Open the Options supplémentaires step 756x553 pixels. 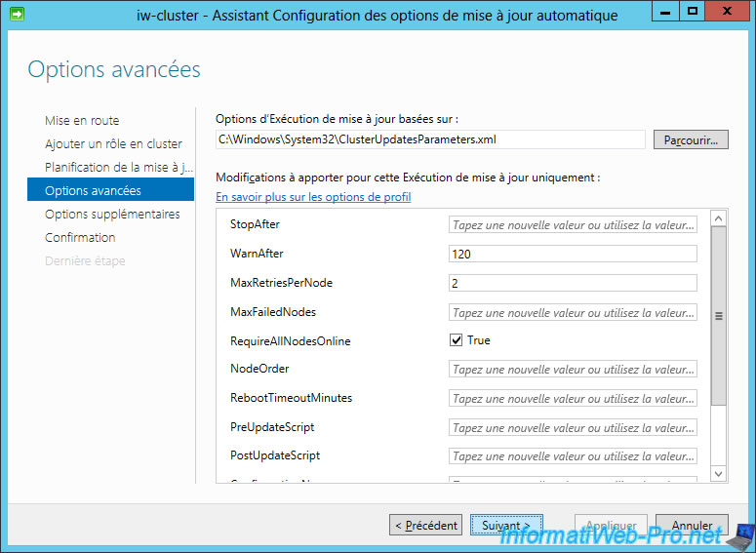[x=112, y=214]
